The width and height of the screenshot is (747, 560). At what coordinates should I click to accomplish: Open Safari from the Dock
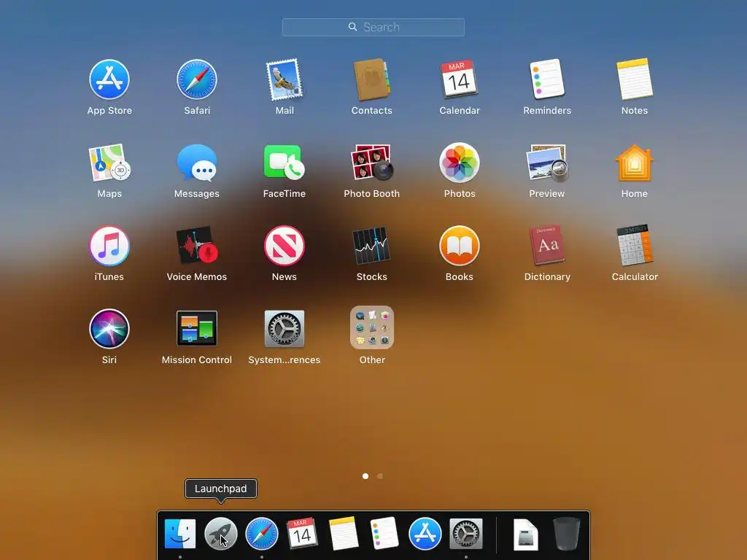(262, 533)
